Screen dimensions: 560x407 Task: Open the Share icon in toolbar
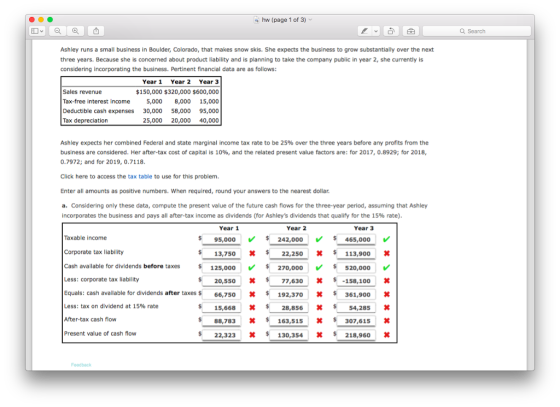96,31
